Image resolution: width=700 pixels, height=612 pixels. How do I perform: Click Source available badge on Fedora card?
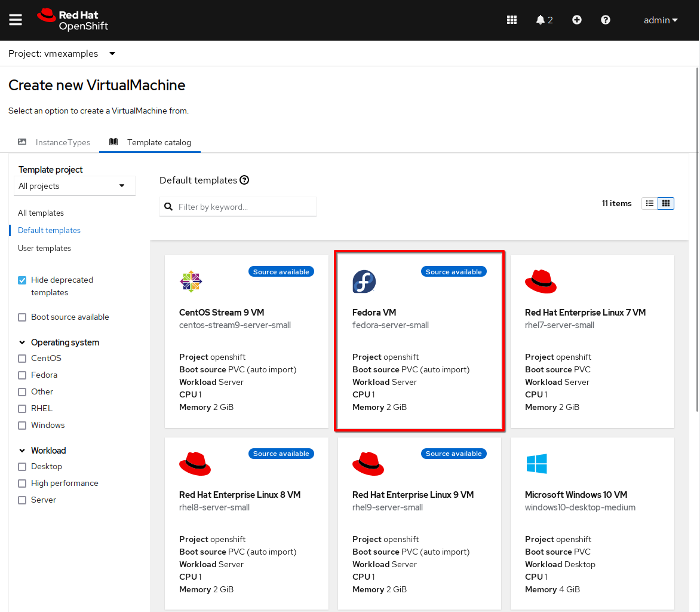[x=453, y=271]
